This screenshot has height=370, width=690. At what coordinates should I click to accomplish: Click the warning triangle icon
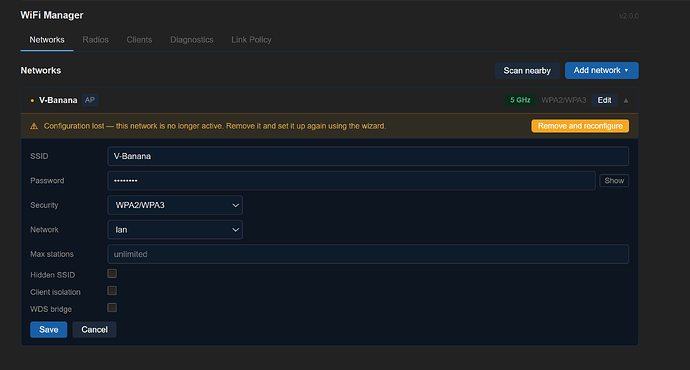point(34,126)
